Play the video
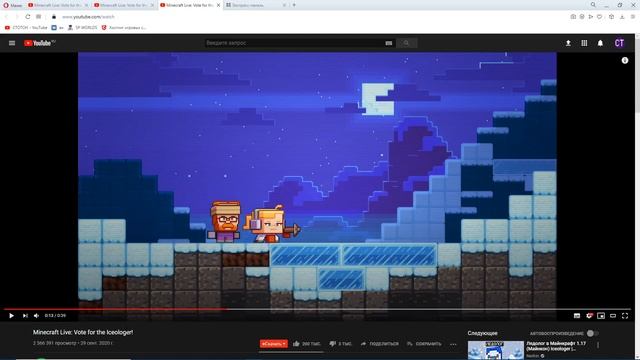This screenshot has height=360, width=640. [11, 316]
